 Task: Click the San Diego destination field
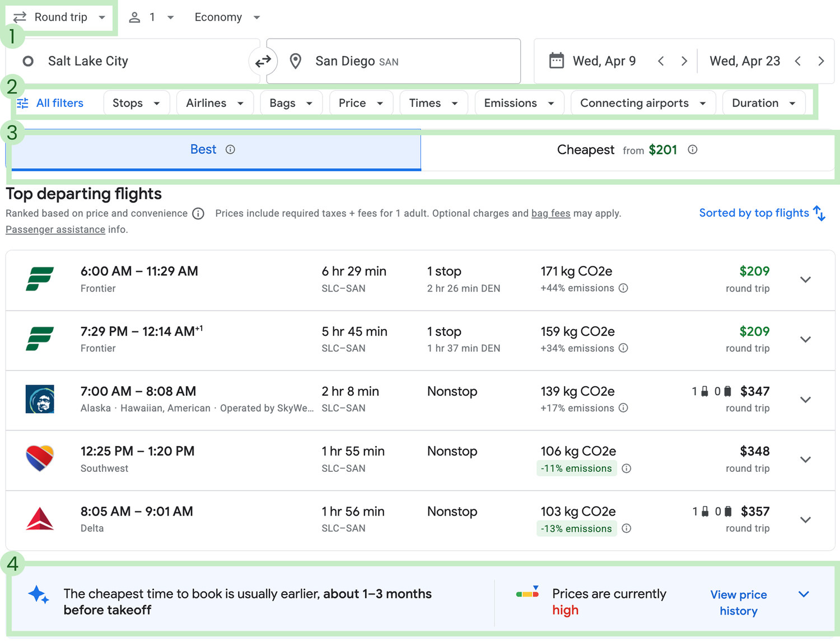tap(394, 61)
